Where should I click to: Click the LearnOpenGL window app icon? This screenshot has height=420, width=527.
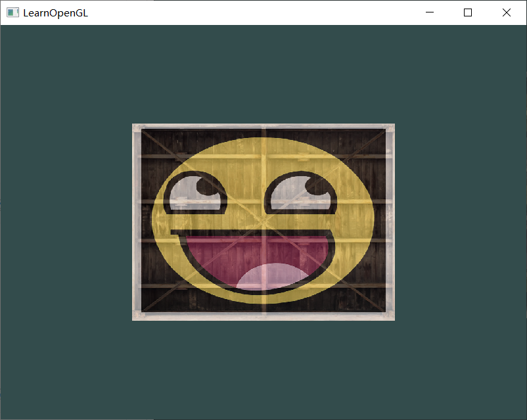click(12, 12)
